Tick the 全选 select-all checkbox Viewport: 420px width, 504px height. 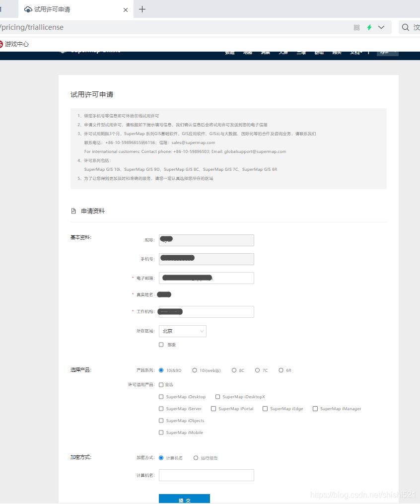tap(161, 385)
